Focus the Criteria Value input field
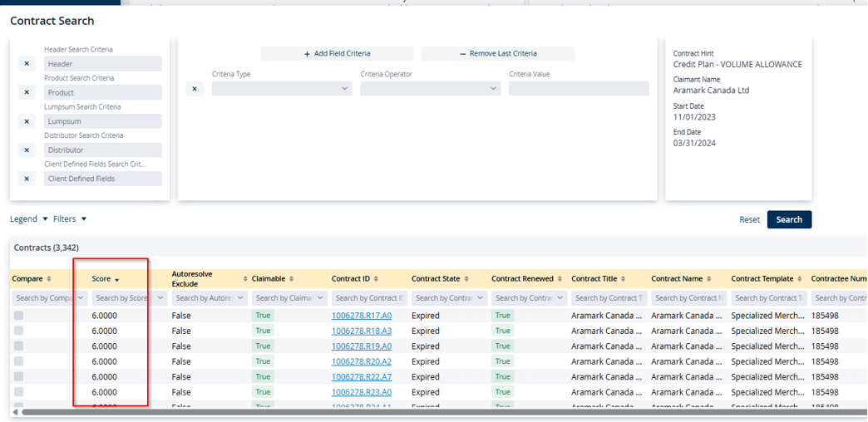 (x=579, y=89)
